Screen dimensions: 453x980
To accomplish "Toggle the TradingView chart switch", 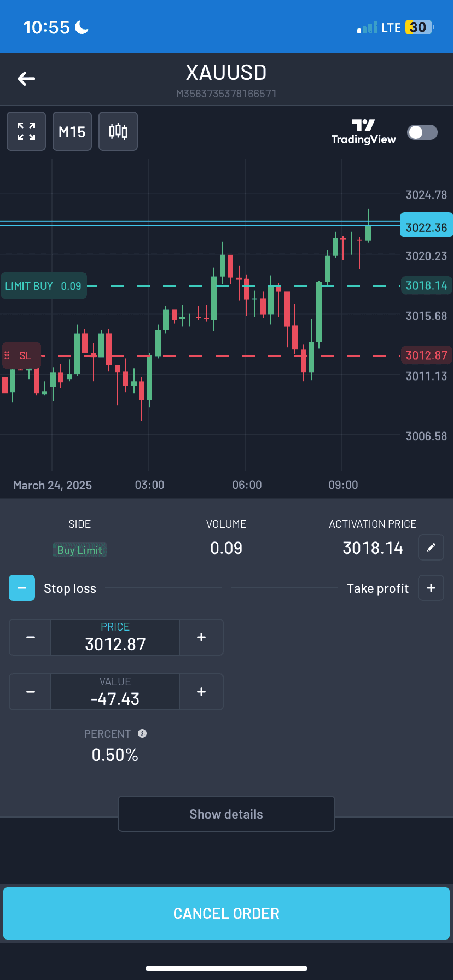I will pos(422,132).
